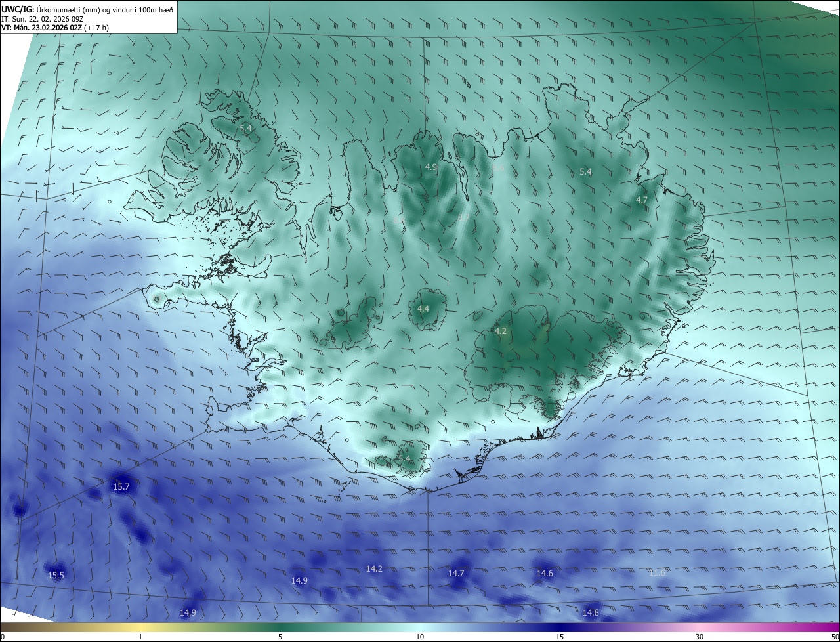Click the colour scale tick label 10
The width and height of the screenshot is (840, 642).
click(x=420, y=637)
